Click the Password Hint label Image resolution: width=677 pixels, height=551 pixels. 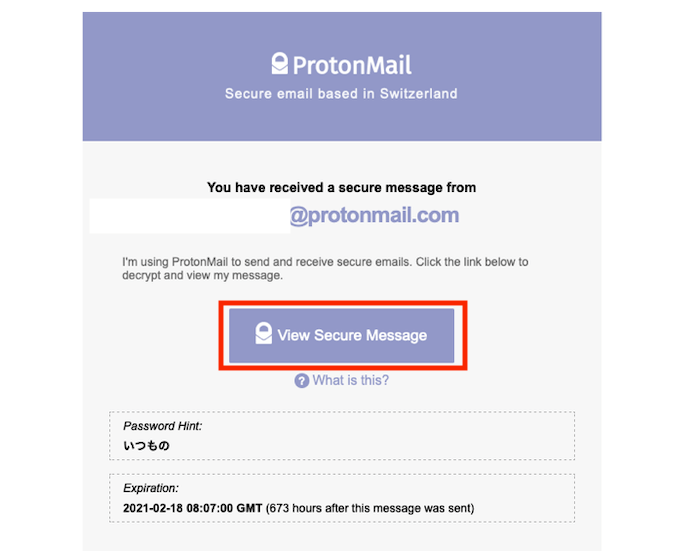click(x=162, y=426)
